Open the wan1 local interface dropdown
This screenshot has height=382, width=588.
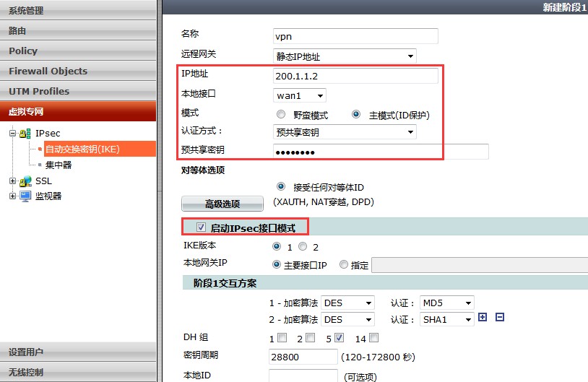tap(300, 95)
